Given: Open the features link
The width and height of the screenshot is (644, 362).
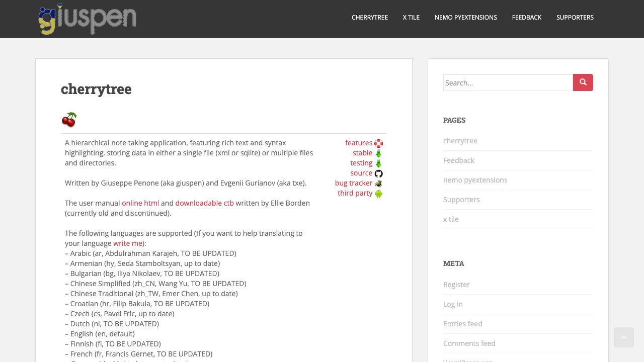Looking at the screenshot, I should point(359,143).
